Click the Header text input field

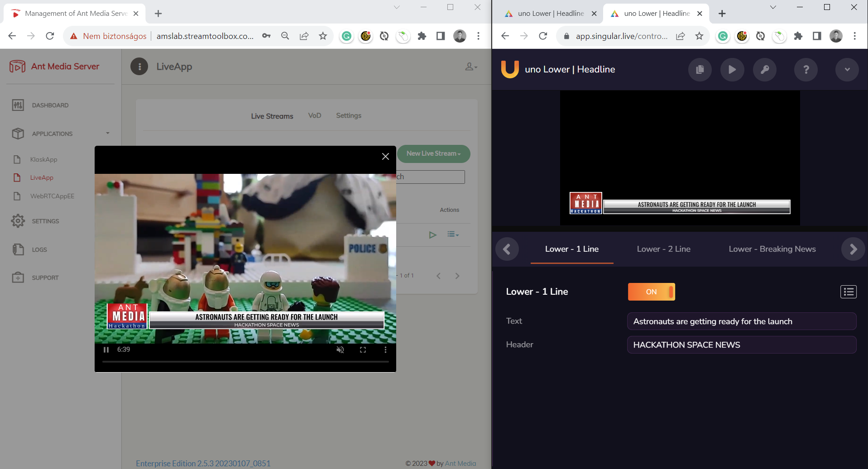point(741,345)
